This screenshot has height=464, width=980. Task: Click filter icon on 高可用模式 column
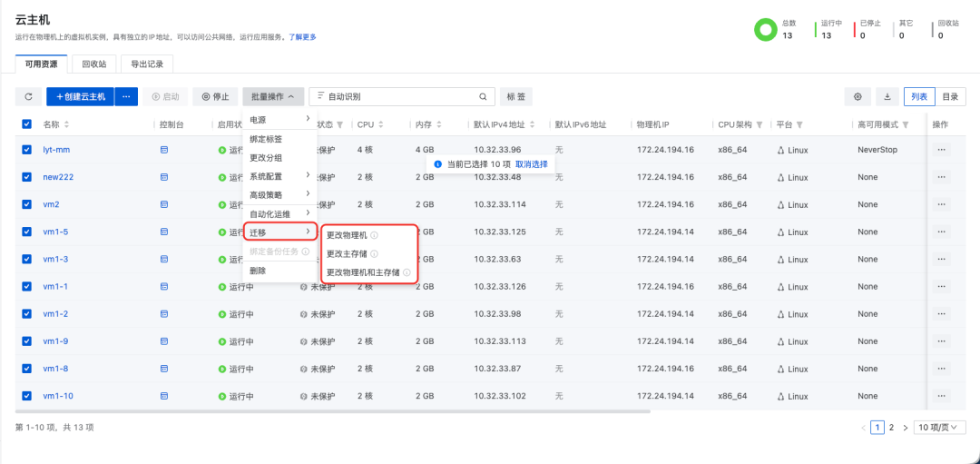tap(906, 124)
